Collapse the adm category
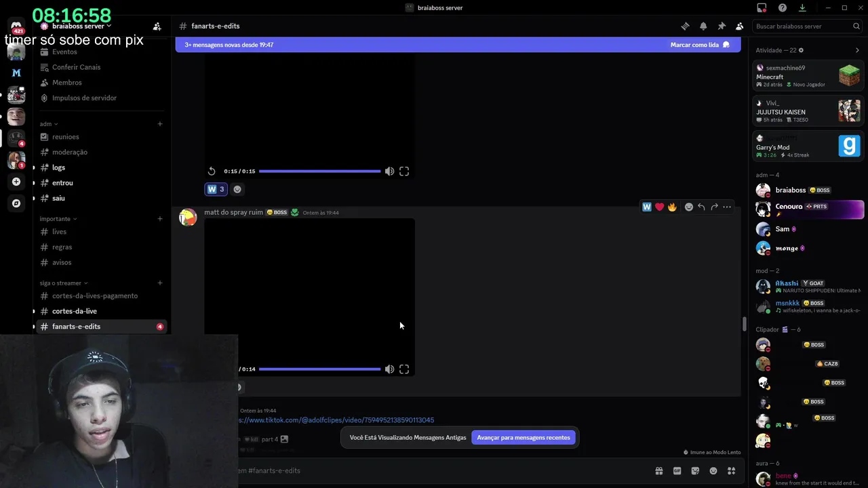Image resolution: width=868 pixels, height=488 pixels. tap(48, 124)
